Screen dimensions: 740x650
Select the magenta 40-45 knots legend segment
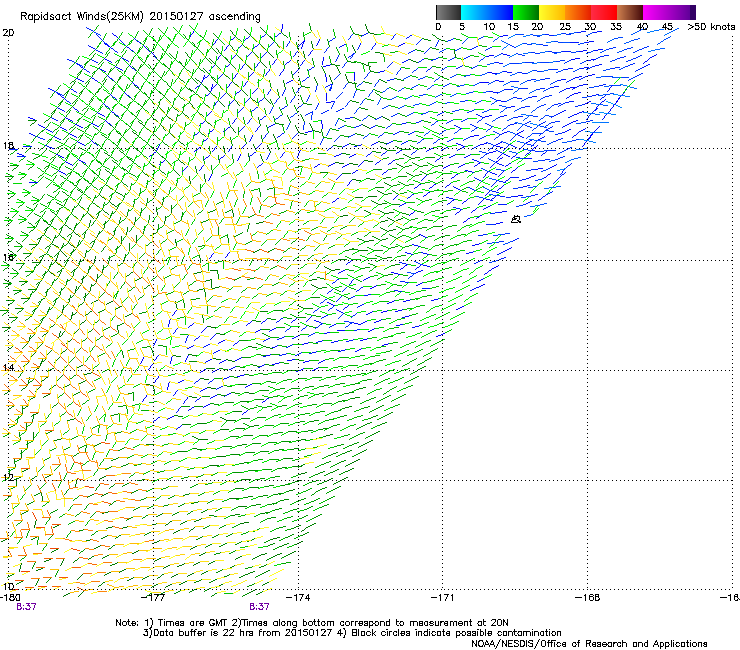coord(656,12)
